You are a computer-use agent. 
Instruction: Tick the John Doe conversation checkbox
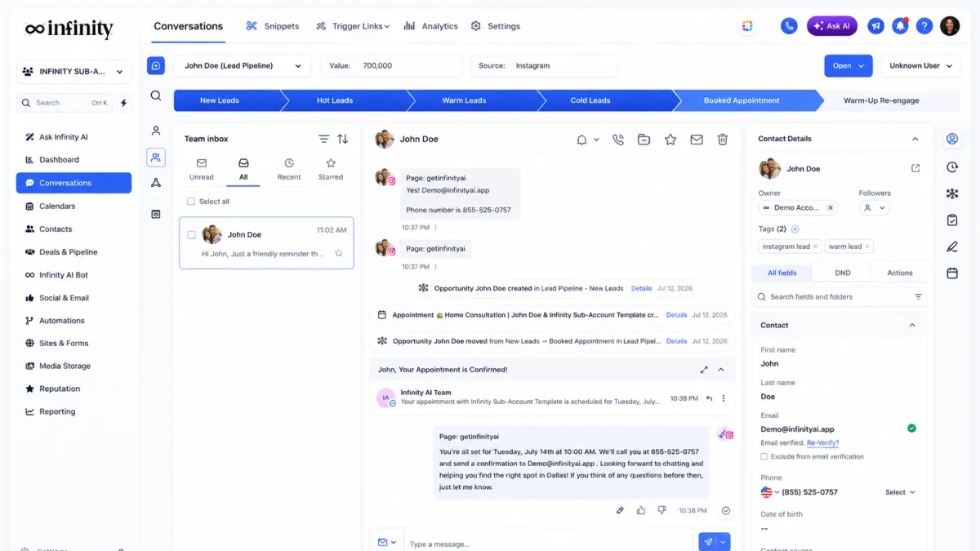coord(192,235)
